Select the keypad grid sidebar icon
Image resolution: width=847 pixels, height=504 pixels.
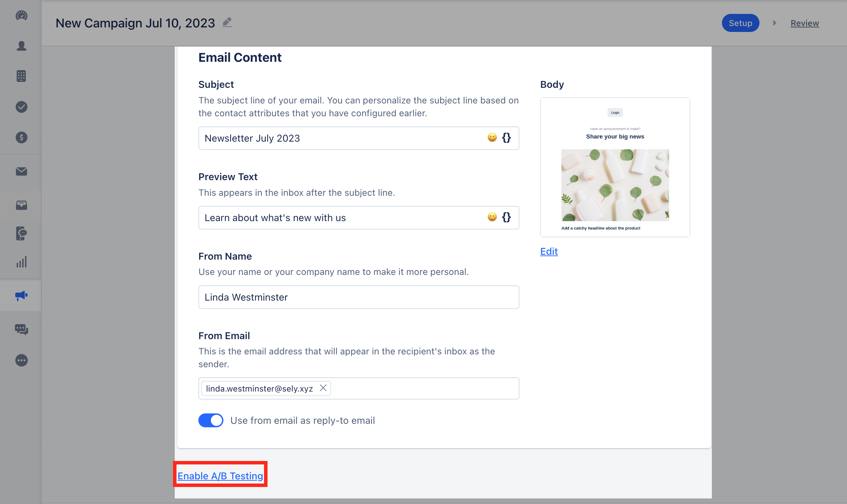tap(21, 76)
